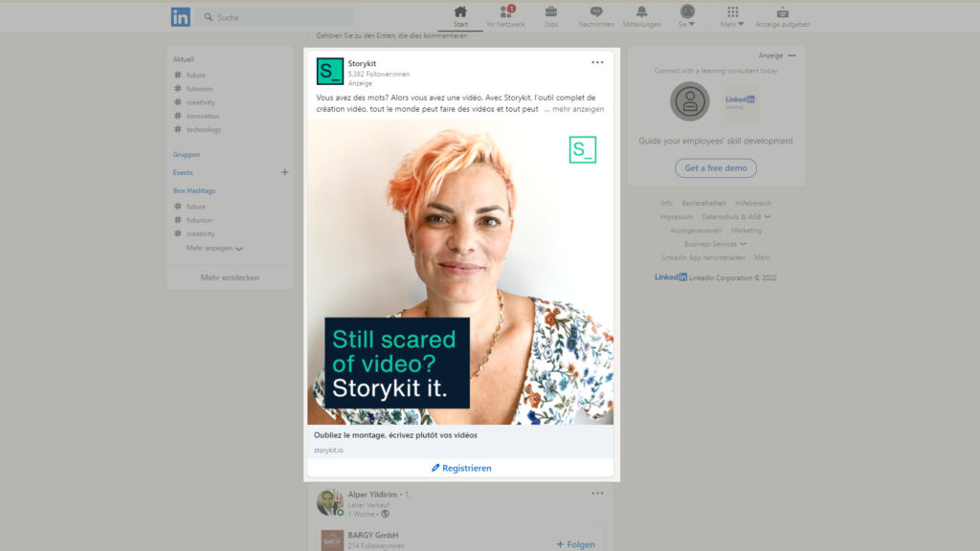Follow BARGY GmbH with Folgen
This screenshot has width=980, height=551.
(x=575, y=544)
